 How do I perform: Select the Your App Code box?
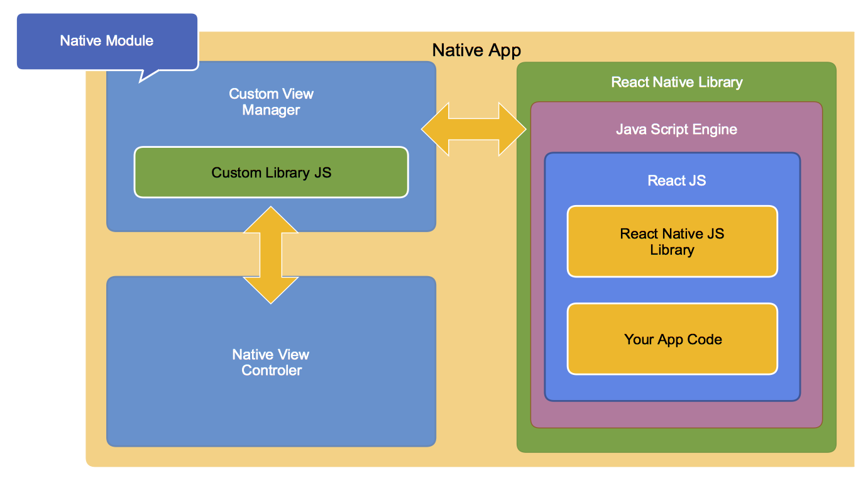[673, 339]
